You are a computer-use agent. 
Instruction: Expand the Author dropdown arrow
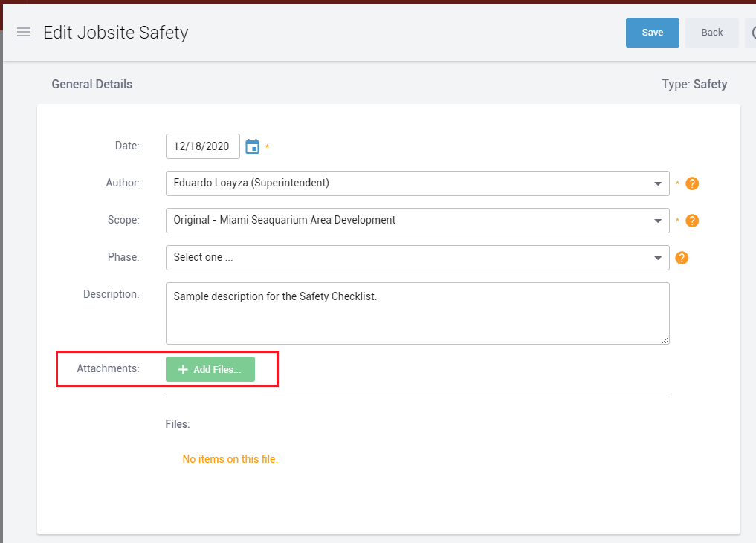pos(658,183)
